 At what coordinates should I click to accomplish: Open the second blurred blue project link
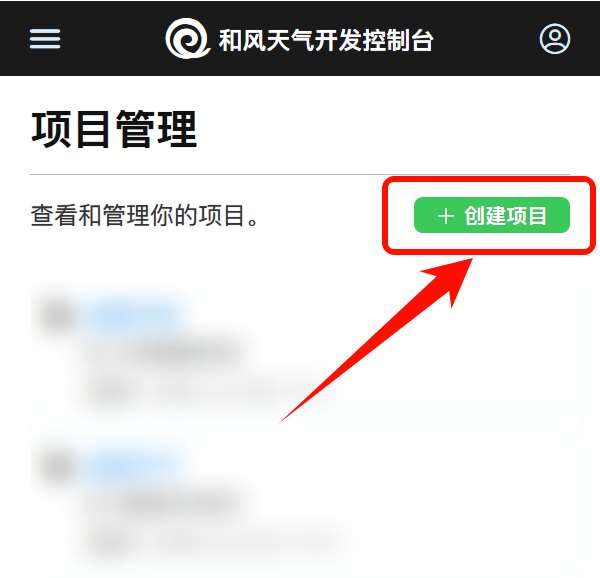(x=134, y=466)
